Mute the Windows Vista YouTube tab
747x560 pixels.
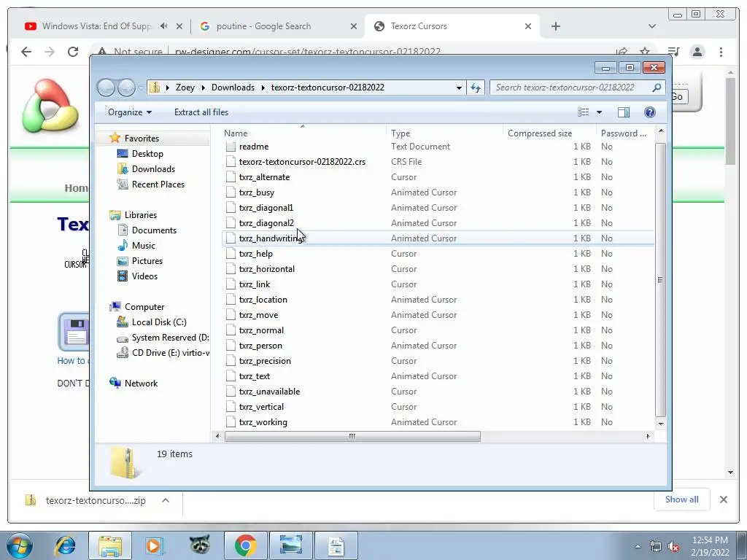(x=164, y=26)
